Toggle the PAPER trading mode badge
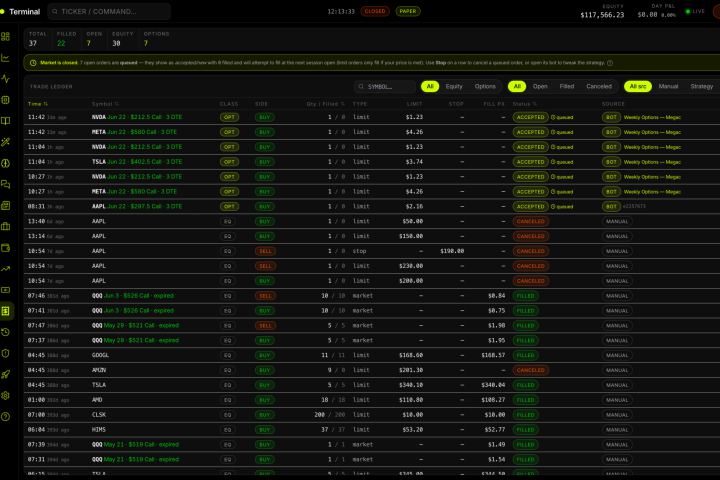Viewport: 720px width, 480px height. [x=408, y=11]
